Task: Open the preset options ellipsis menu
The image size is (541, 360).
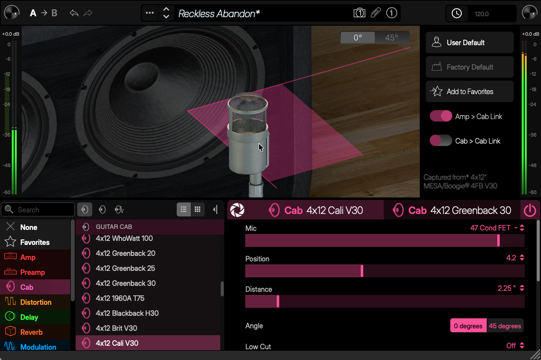Action: [150, 13]
